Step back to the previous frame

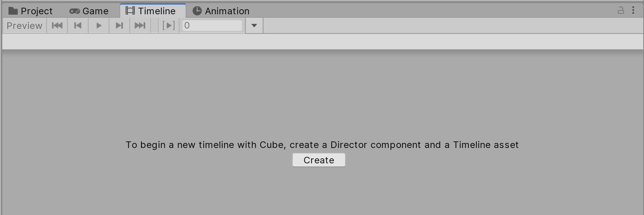[x=78, y=26]
